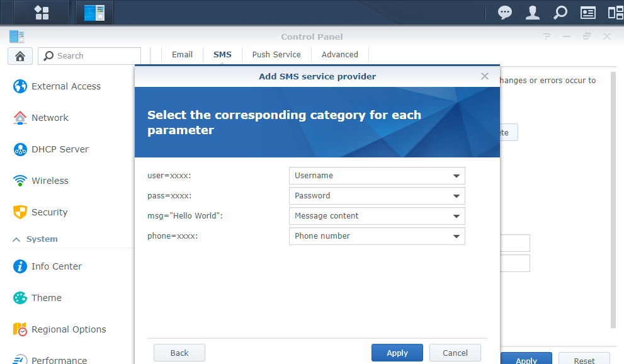Click the phone=xxxx: parameter label
Screen dimensions: 624x364
[x=173, y=236]
